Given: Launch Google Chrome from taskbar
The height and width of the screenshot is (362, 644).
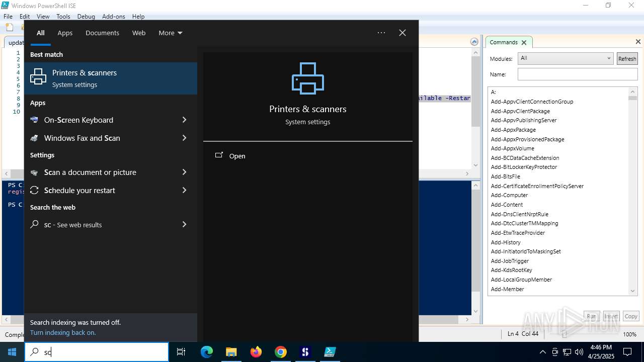Looking at the screenshot, I should click(x=281, y=352).
